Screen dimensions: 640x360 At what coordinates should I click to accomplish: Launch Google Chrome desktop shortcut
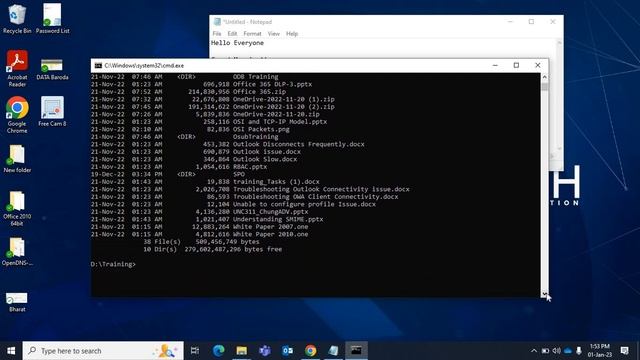tap(17, 115)
